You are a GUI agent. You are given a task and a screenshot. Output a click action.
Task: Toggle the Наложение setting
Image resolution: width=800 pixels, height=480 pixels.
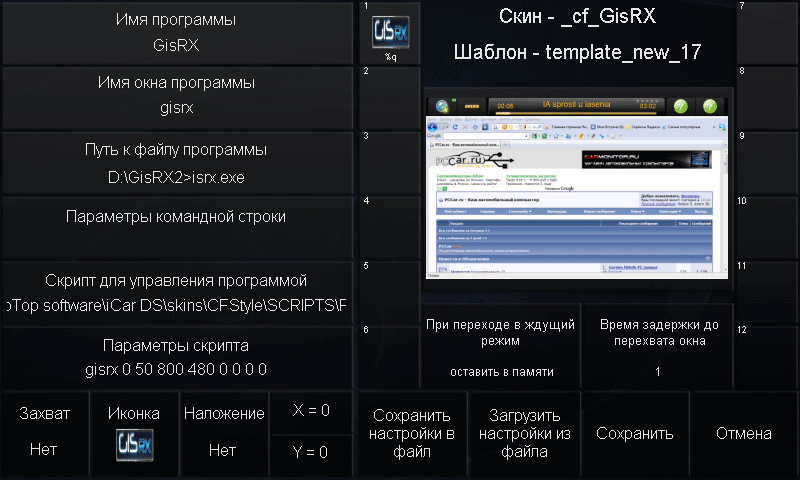[223, 434]
